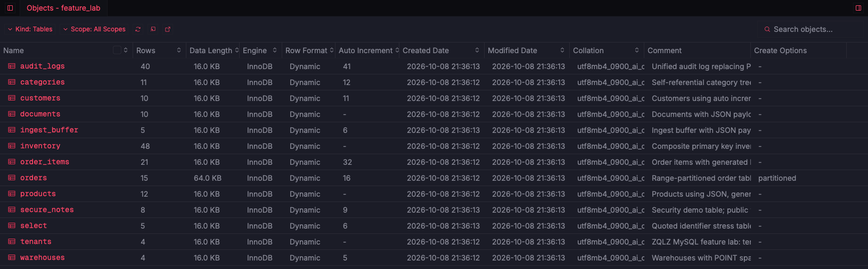Select the warehouses table name

pyautogui.click(x=43, y=258)
